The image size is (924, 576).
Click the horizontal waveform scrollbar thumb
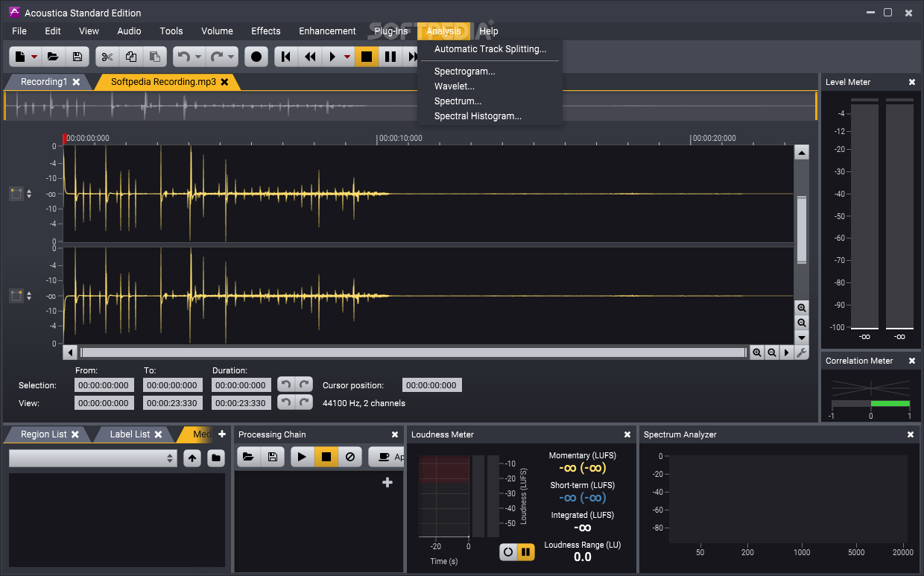pos(413,352)
